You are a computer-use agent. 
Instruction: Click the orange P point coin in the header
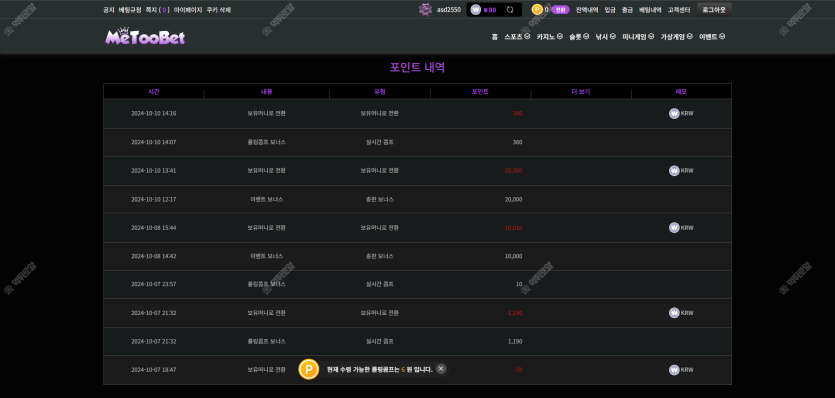click(537, 10)
